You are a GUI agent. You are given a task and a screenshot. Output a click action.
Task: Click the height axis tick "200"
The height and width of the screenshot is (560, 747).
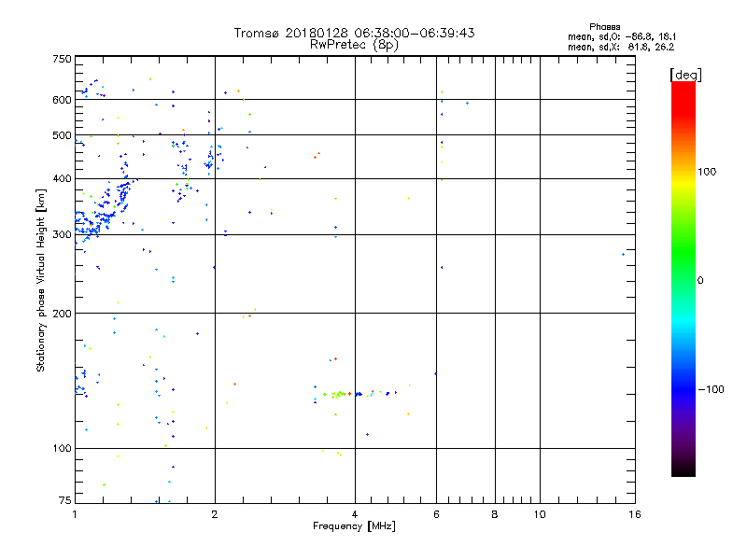point(62,314)
